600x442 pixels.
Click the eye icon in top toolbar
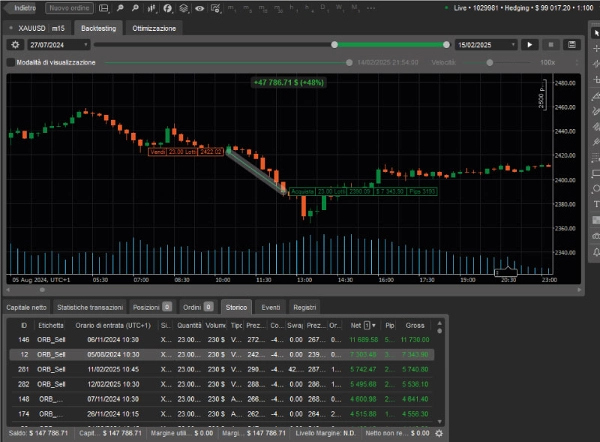(201, 9)
